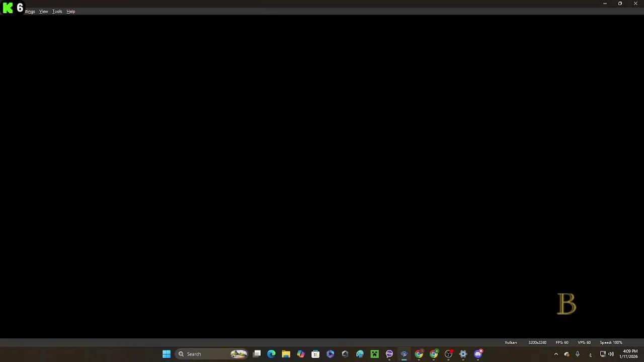The height and width of the screenshot is (362, 644).
Task: Click the 3200x2240 resolution status entry
Action: [537, 342]
